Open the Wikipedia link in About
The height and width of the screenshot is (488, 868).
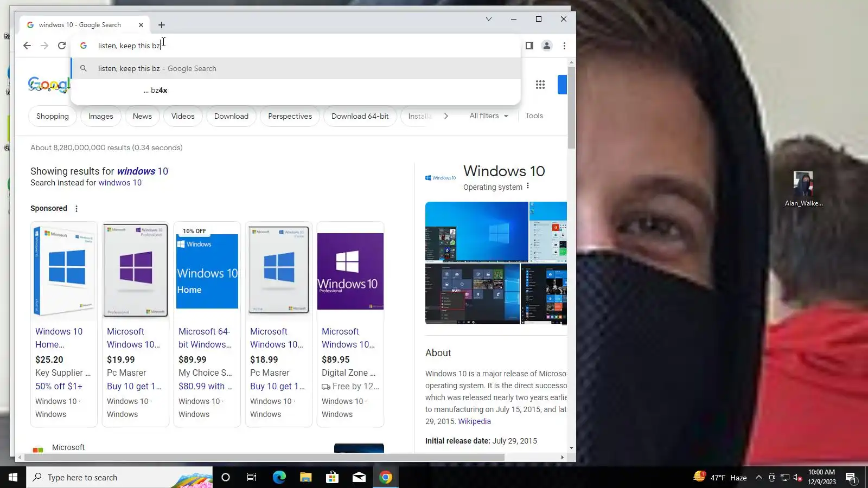(x=474, y=421)
